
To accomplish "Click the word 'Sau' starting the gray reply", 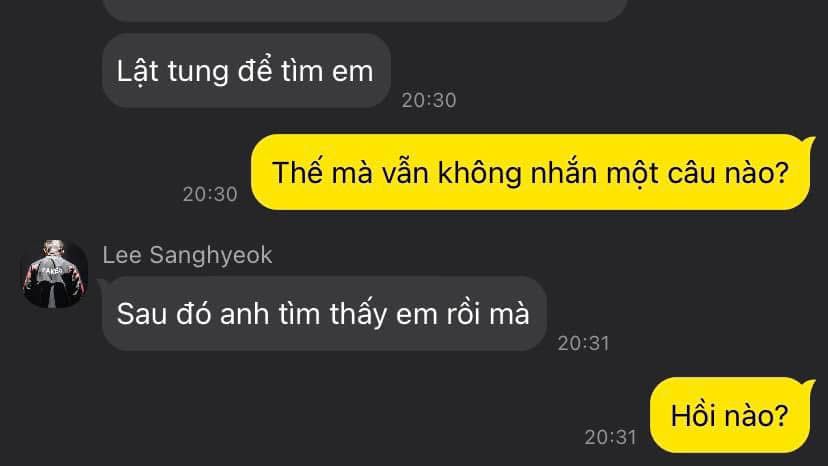I will (x=142, y=314).
